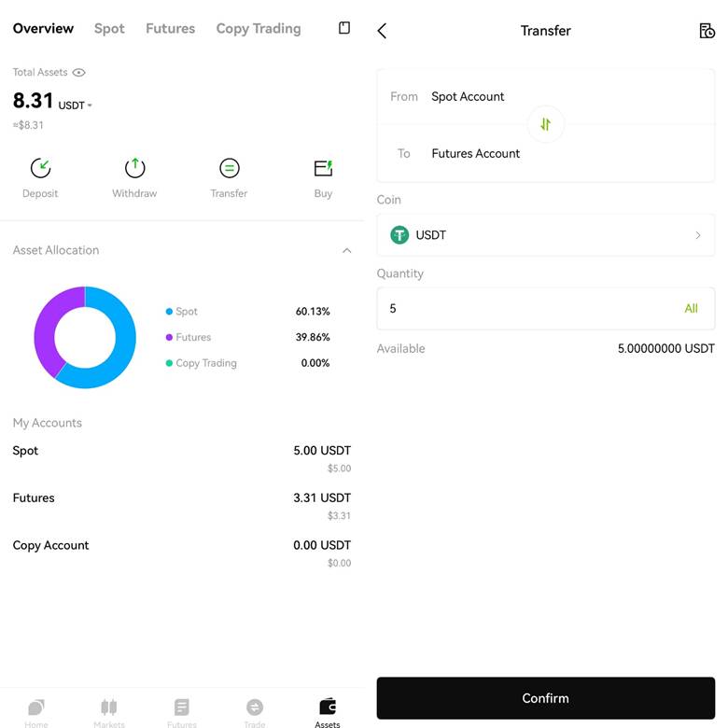Viewport: 728px width, 728px height.
Task: Open the document icon beside Copy Trading
Action: pos(344,28)
